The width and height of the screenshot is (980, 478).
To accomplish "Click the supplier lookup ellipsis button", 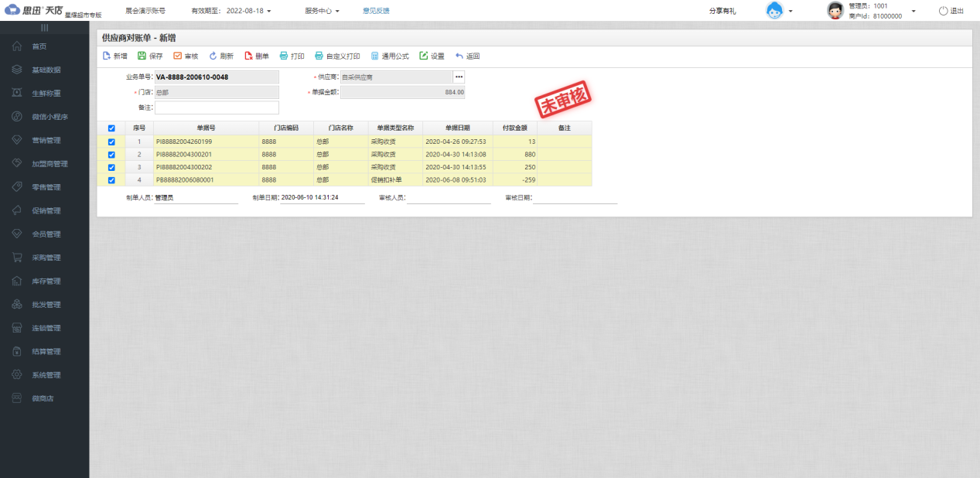I will pos(459,77).
